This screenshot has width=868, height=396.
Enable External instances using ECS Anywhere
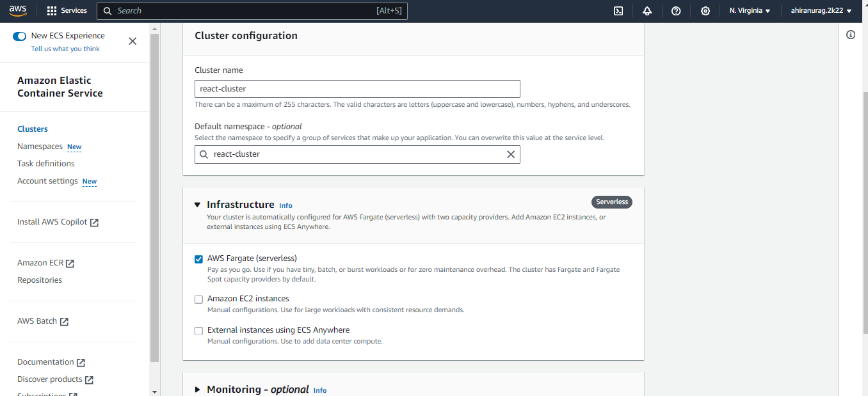click(x=198, y=331)
